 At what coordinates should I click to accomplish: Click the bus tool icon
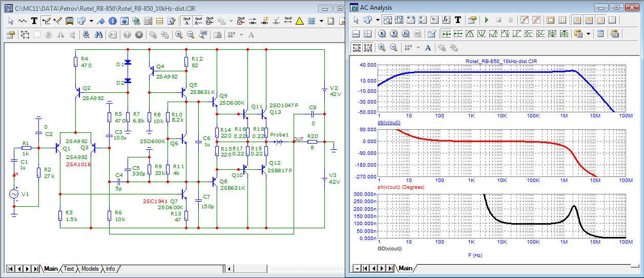[x=70, y=21]
